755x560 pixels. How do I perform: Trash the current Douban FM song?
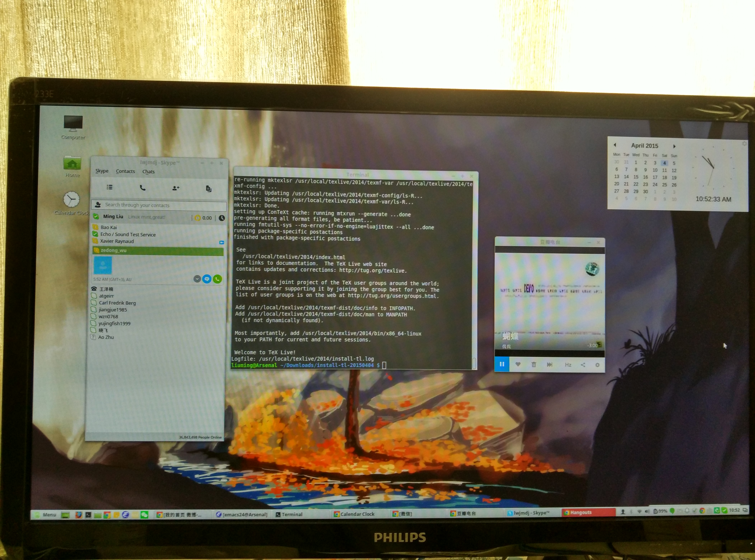click(534, 364)
